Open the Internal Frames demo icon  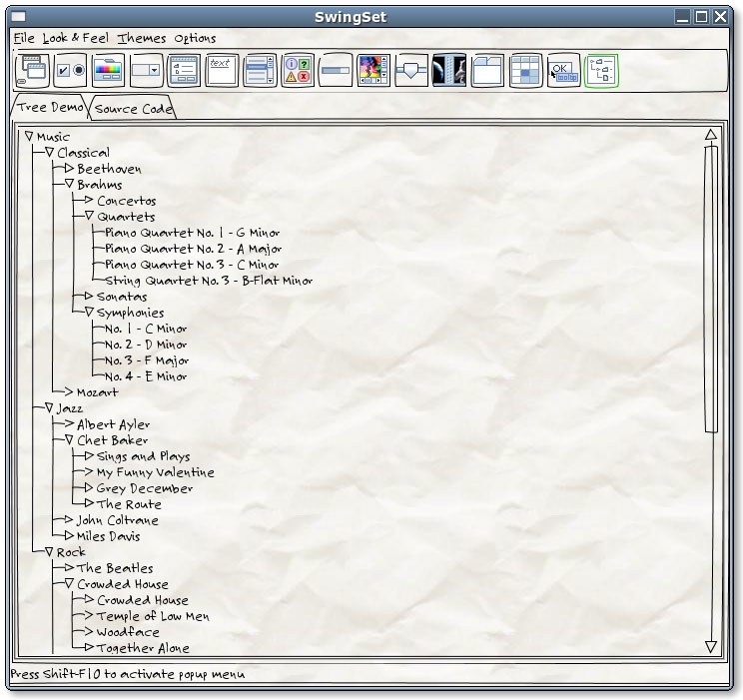[x=33, y=70]
